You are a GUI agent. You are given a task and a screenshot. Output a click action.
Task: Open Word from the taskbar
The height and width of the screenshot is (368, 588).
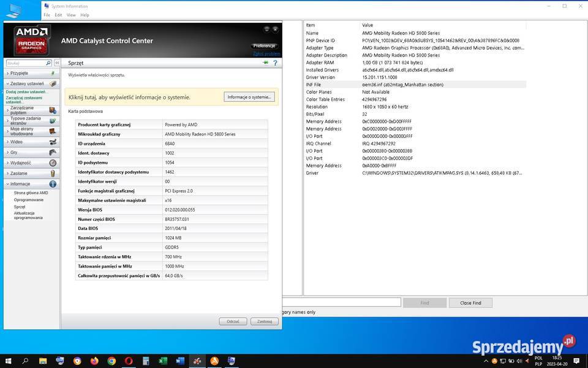(180, 361)
